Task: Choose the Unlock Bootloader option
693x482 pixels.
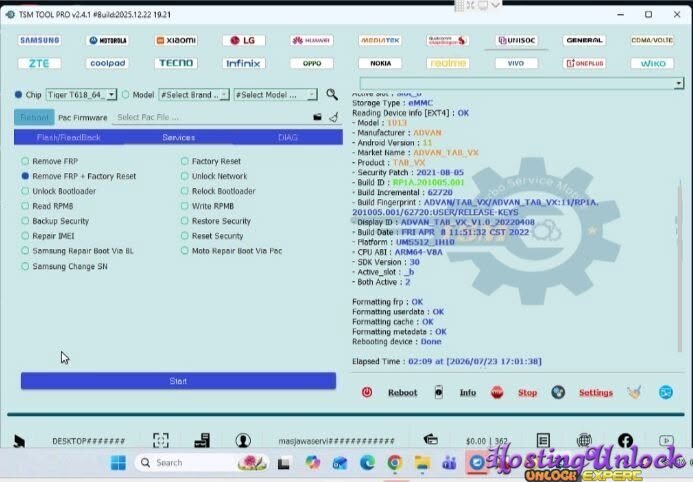Action: click(58, 191)
